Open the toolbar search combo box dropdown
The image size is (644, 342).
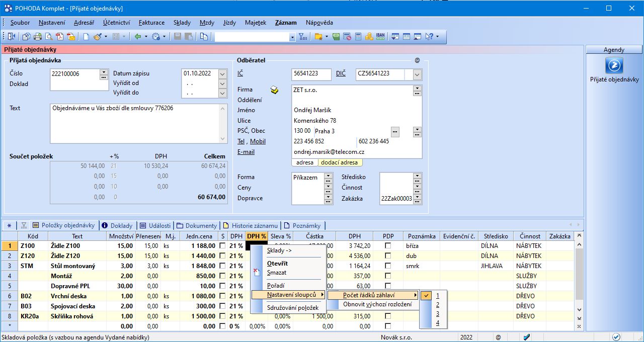coord(292,37)
